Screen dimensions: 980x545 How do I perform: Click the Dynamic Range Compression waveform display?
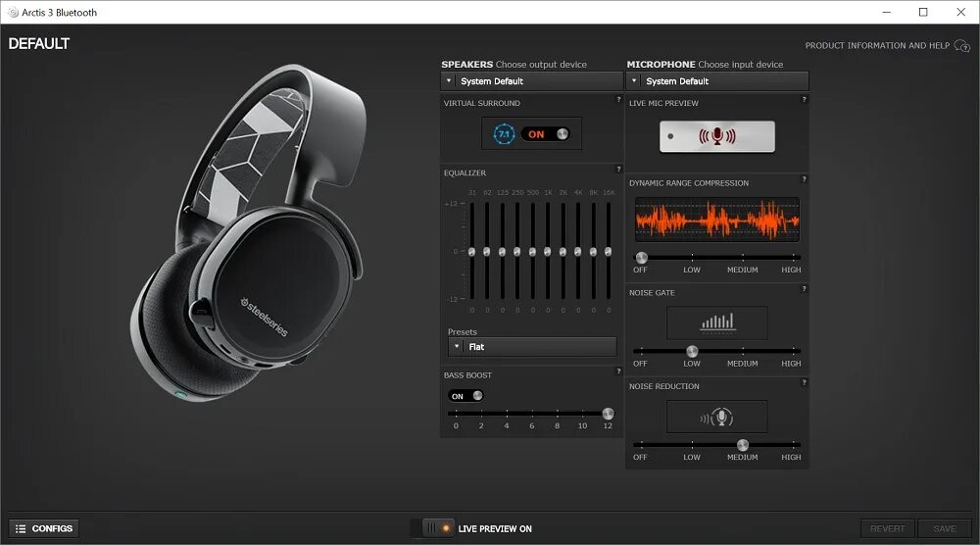point(717,220)
